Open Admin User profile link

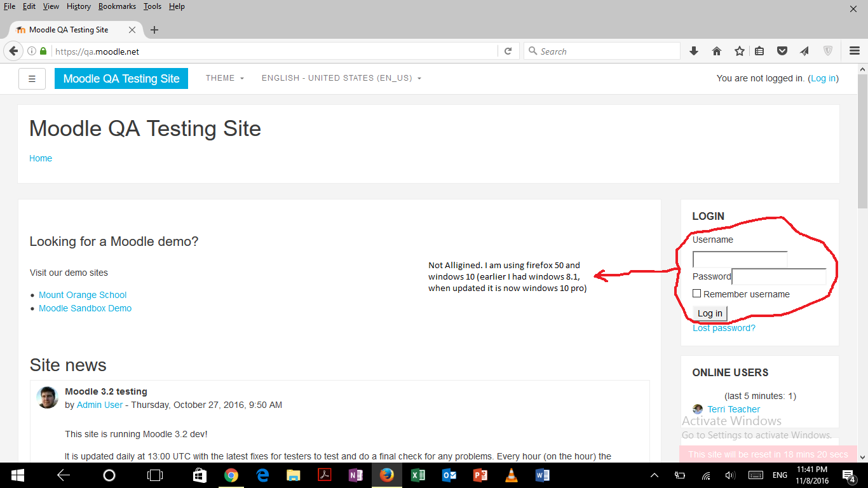click(100, 405)
